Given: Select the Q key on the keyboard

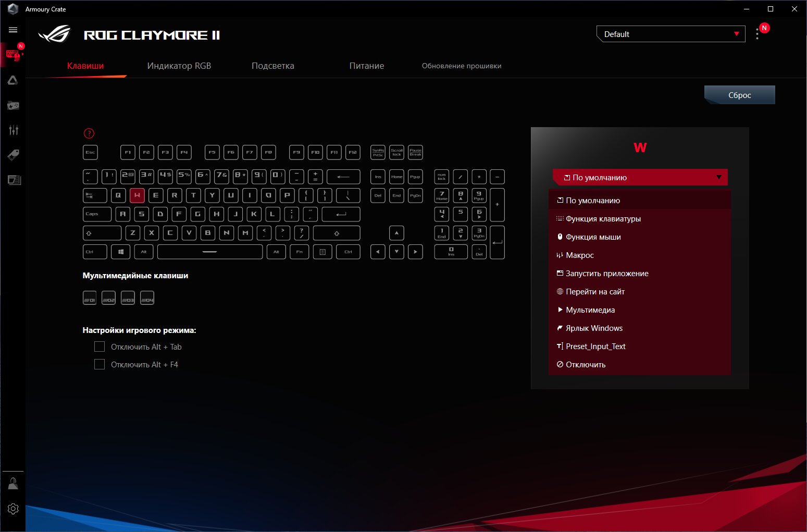Looking at the screenshot, I should point(118,195).
